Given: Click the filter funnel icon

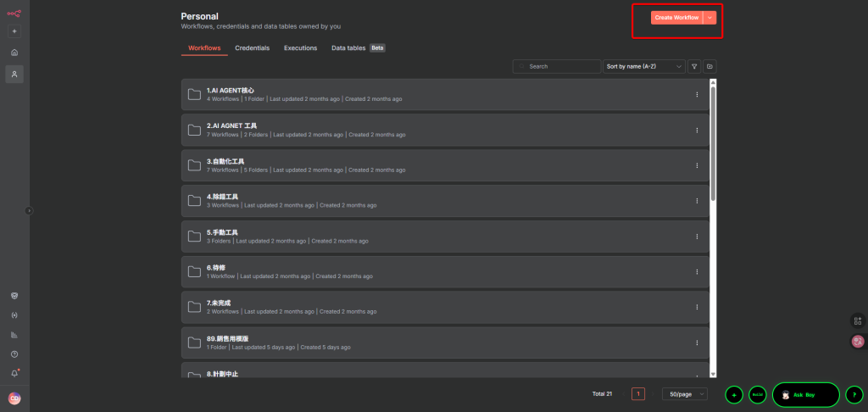Looking at the screenshot, I should click(x=694, y=66).
